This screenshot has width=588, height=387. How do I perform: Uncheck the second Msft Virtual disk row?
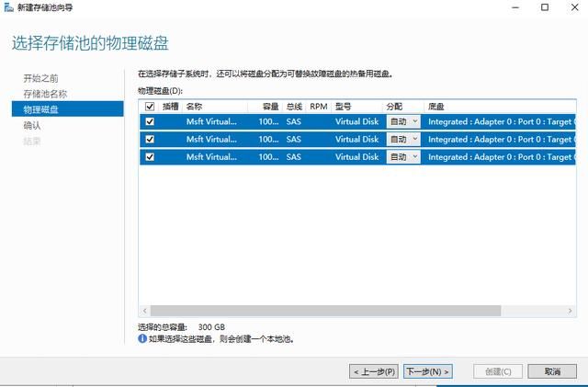tap(150, 140)
